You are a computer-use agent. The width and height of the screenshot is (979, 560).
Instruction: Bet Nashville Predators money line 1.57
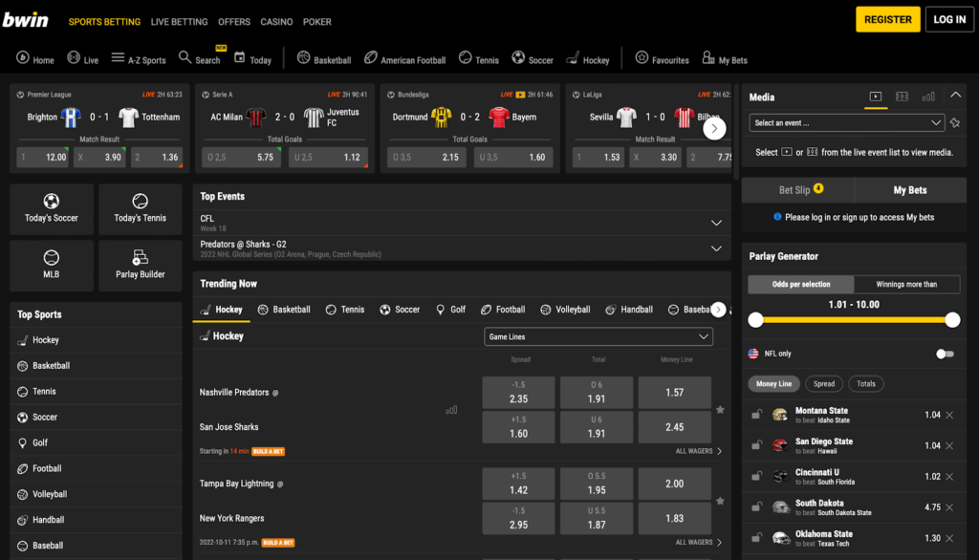pos(675,393)
